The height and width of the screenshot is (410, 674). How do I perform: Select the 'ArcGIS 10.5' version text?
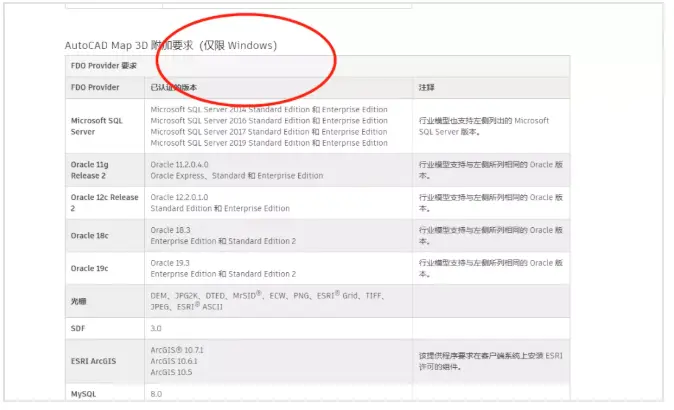click(x=171, y=372)
